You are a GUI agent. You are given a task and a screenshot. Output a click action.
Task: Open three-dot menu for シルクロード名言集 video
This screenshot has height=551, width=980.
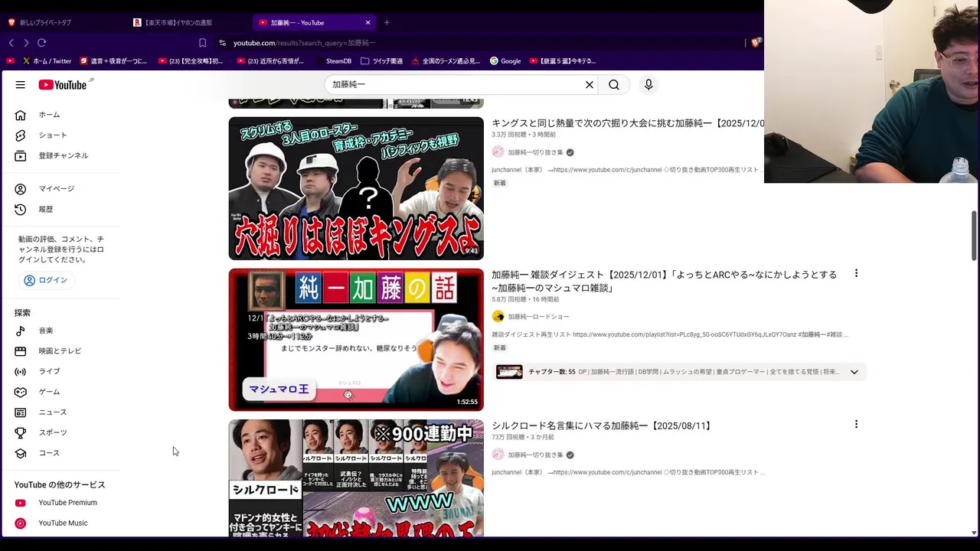tap(856, 424)
